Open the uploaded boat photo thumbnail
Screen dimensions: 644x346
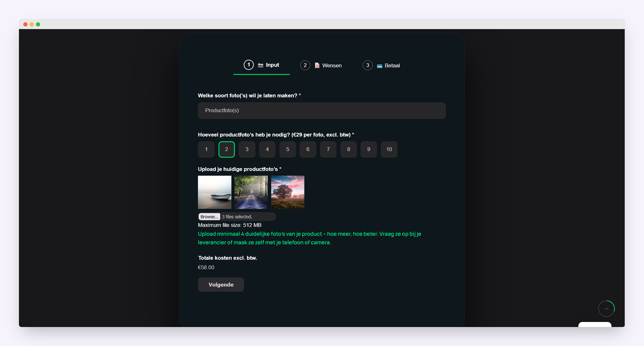(x=215, y=192)
